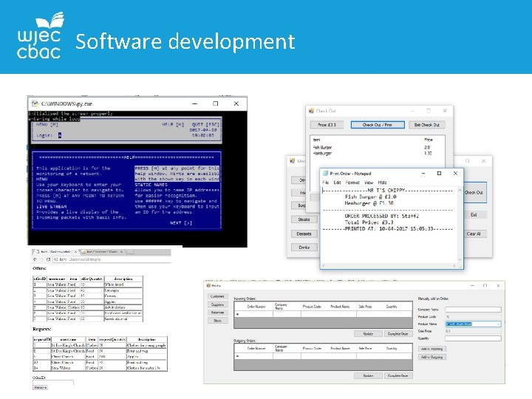
Task: Click the Stock button in Home window
Action: click(x=217, y=321)
